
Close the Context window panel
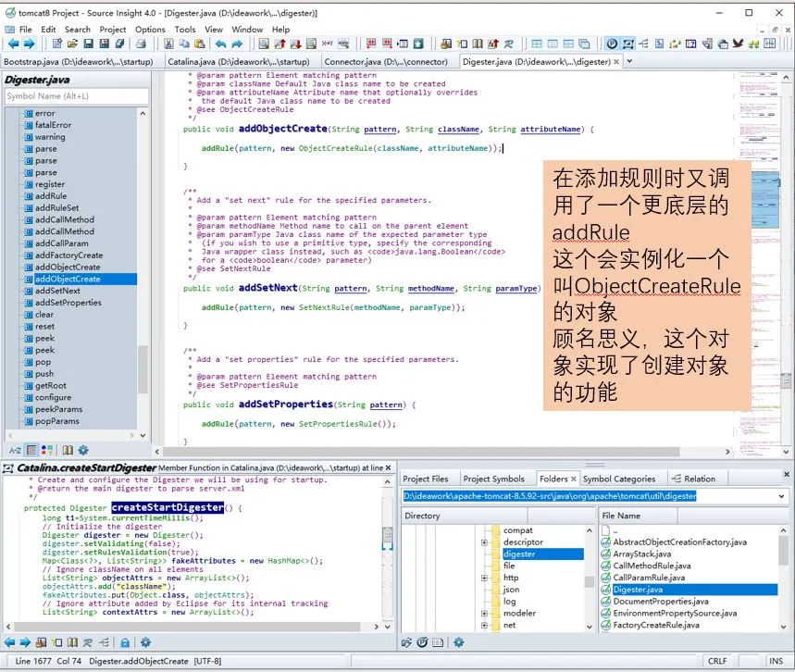click(x=388, y=467)
